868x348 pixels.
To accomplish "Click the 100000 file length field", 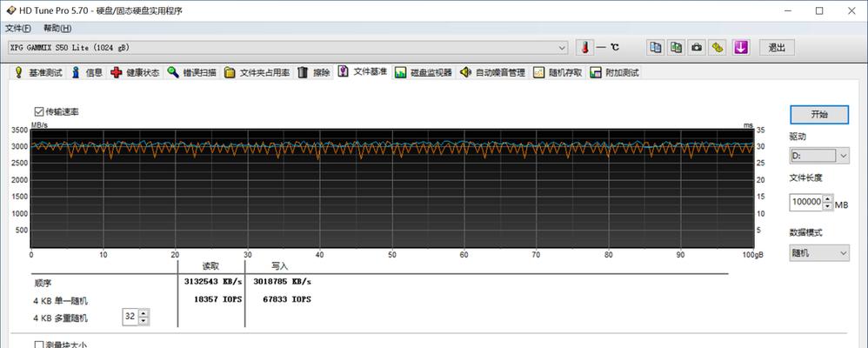I will (806, 202).
